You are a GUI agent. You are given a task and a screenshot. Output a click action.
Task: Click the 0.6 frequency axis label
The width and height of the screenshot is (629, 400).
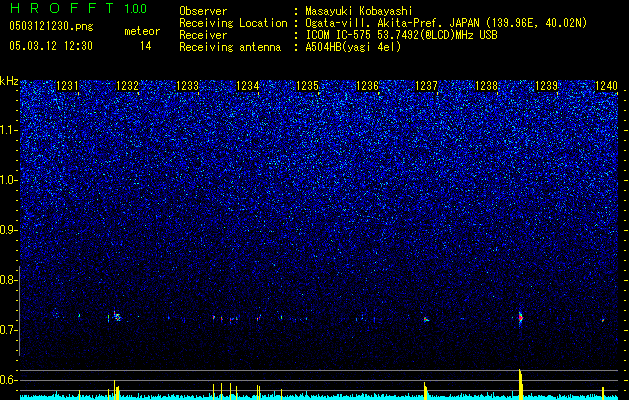click(x=9, y=380)
